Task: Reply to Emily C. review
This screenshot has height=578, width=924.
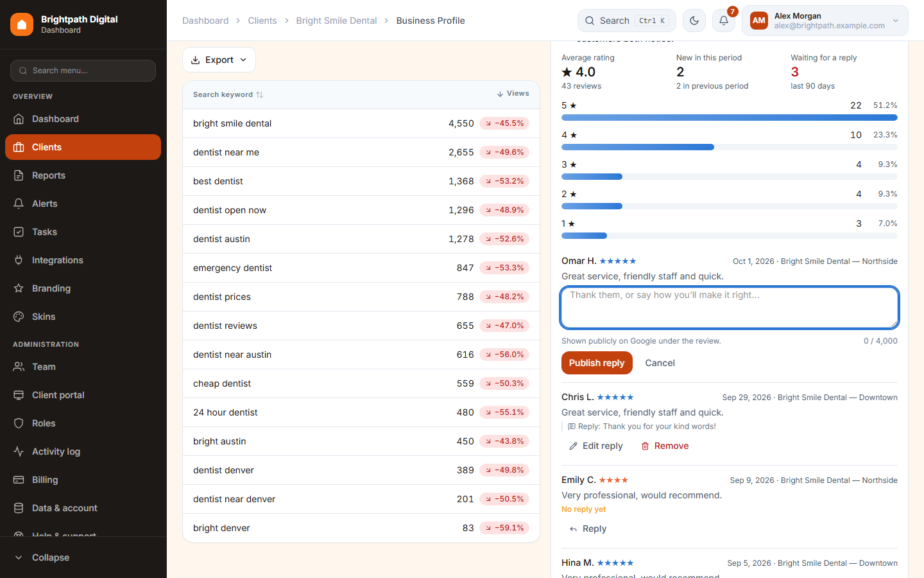Action: coord(588,529)
